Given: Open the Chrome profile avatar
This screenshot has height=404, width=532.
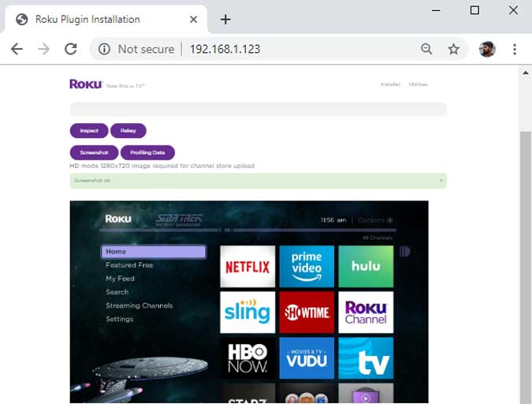Looking at the screenshot, I should pyautogui.click(x=487, y=49).
